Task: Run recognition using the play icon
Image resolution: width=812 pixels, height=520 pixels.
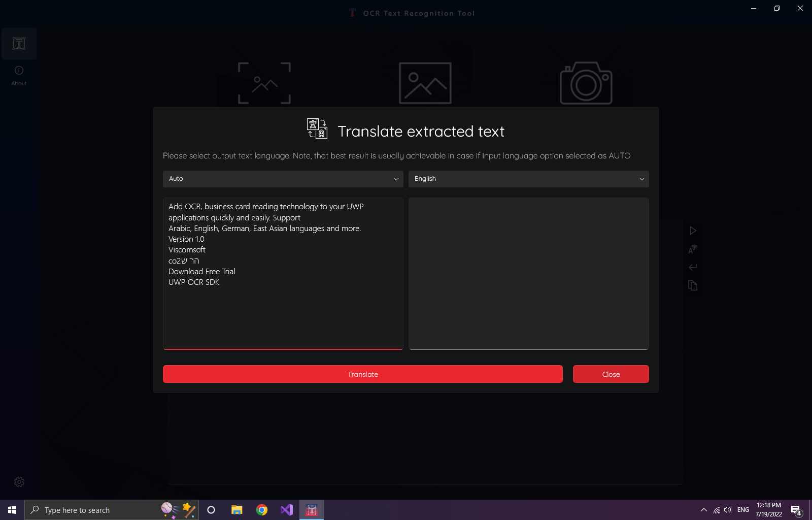Action: (693, 230)
